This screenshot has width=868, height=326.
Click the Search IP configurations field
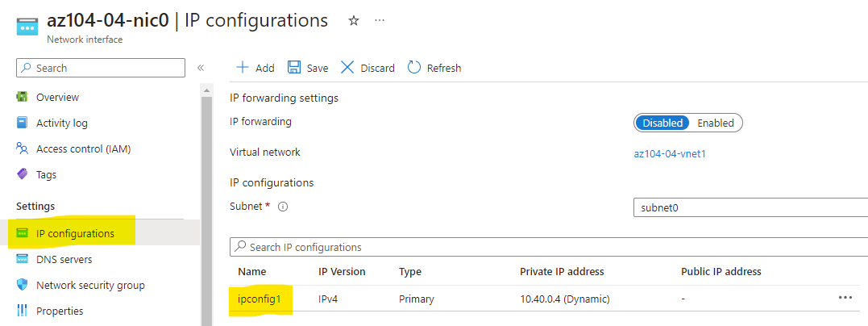[x=549, y=247]
